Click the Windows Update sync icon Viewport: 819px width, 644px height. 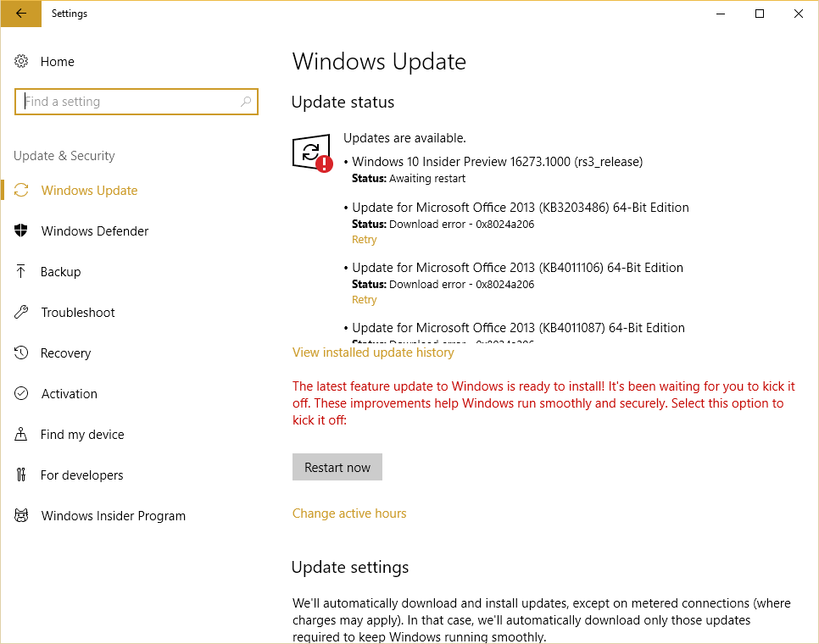click(x=21, y=190)
